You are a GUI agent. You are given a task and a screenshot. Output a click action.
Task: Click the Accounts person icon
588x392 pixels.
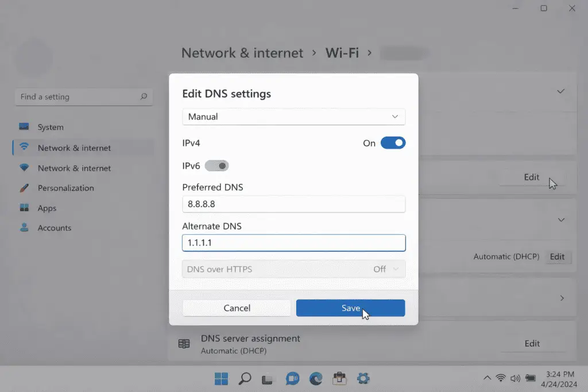coord(24,228)
